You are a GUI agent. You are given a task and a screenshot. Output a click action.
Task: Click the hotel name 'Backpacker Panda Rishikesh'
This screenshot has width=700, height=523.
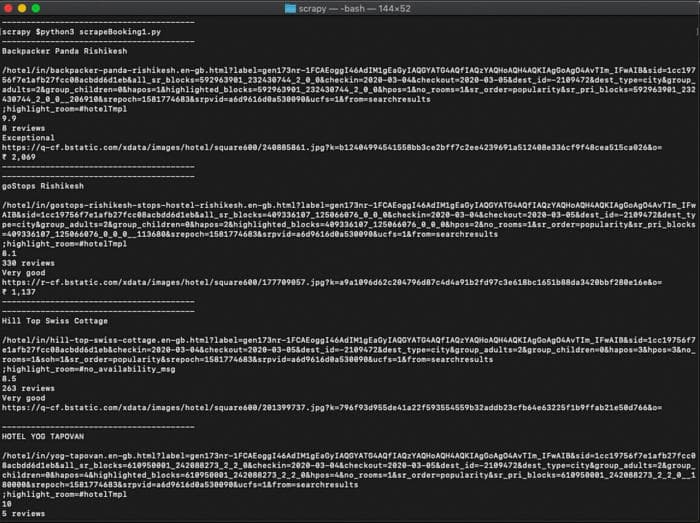(x=65, y=51)
